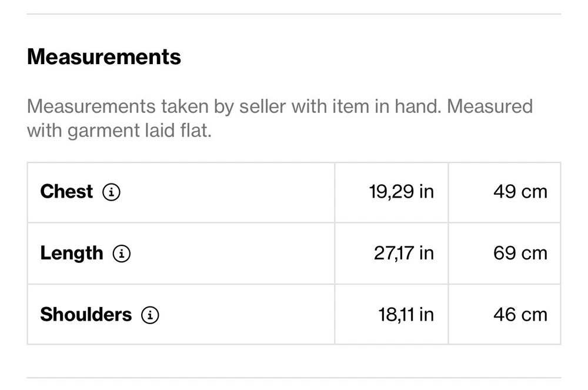Click the info icon next to Chest
Screen dimensions: 588x390
111,192
